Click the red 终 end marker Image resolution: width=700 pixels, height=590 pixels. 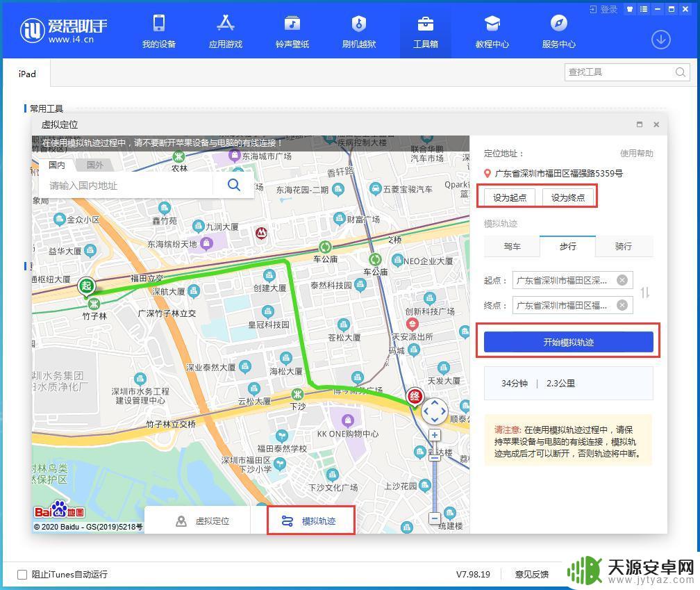tap(415, 396)
